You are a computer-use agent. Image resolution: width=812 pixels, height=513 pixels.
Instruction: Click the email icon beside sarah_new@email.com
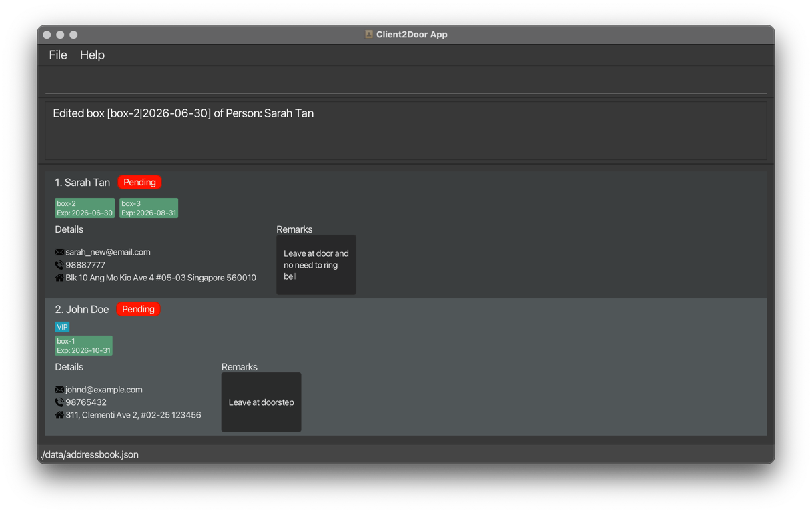click(59, 252)
